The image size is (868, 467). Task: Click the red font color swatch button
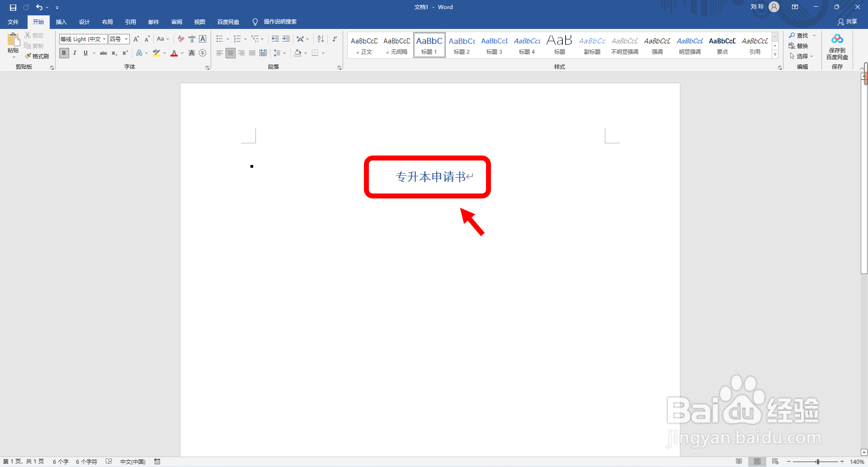click(x=174, y=53)
